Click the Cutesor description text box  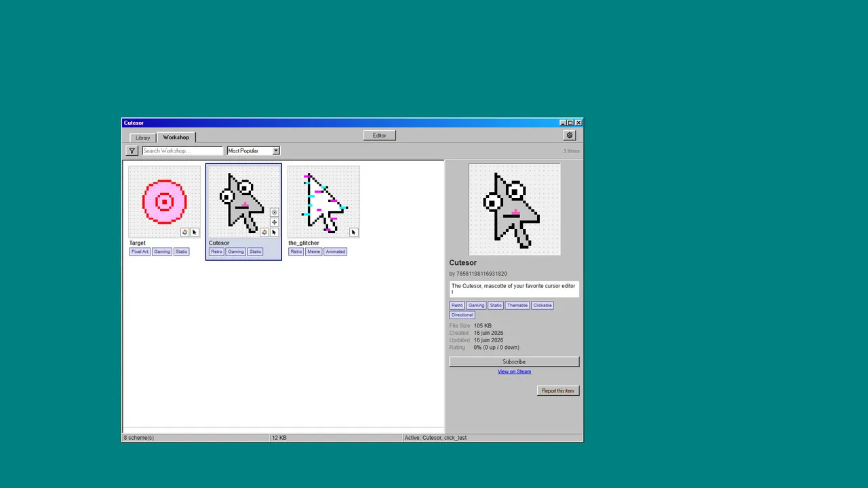click(514, 289)
